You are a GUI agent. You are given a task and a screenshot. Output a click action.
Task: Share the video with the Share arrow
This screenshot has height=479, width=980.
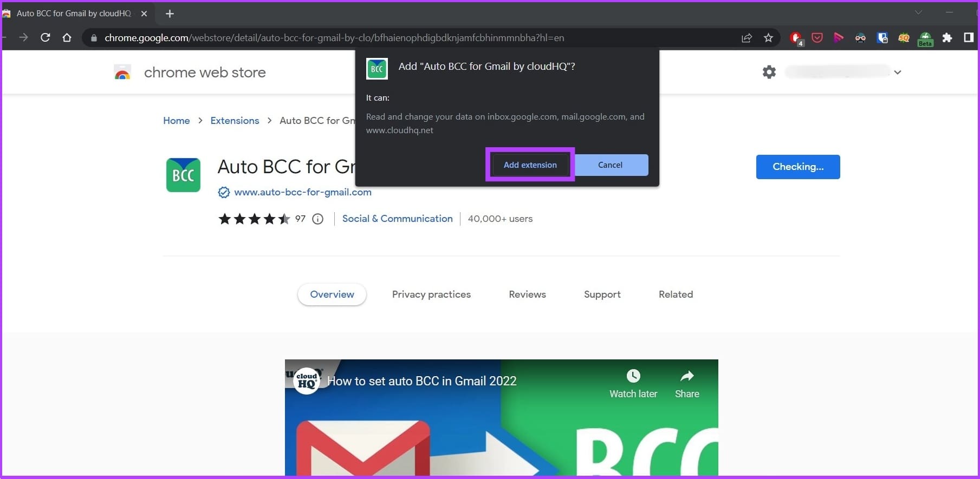(687, 376)
